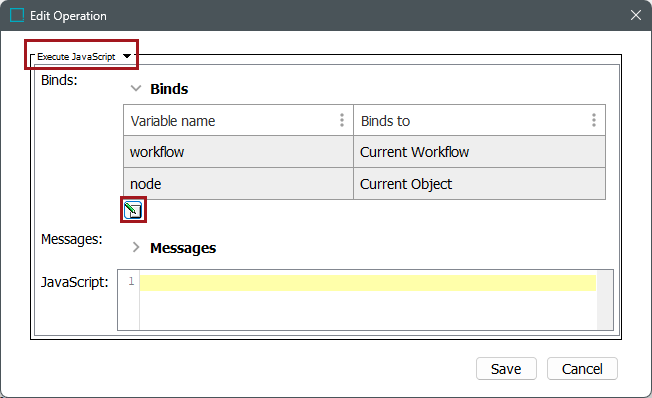
Task: Open the Execute JavaScript operation dropdown
Action: click(x=127, y=56)
